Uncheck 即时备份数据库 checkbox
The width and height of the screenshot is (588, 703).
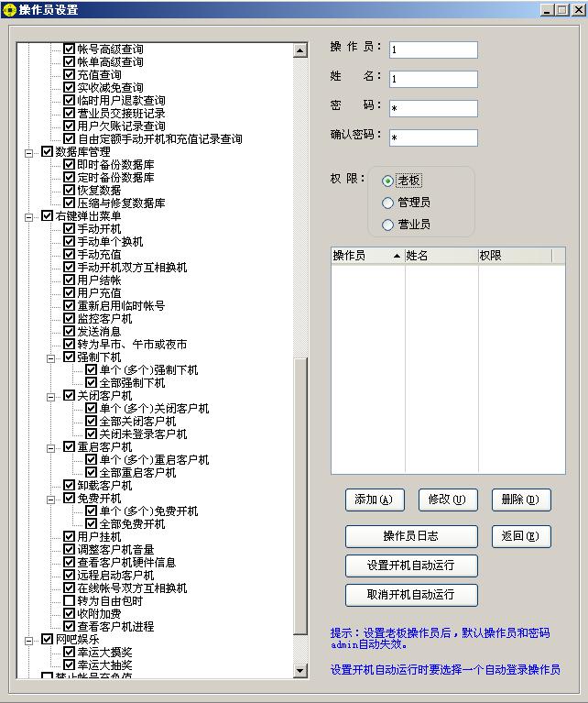(69, 165)
